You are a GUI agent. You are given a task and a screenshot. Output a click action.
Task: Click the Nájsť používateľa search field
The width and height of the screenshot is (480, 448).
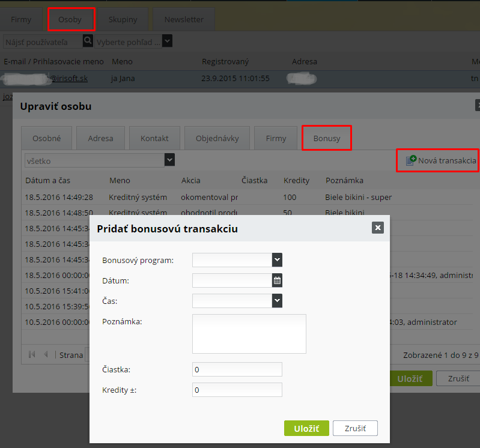43,41
